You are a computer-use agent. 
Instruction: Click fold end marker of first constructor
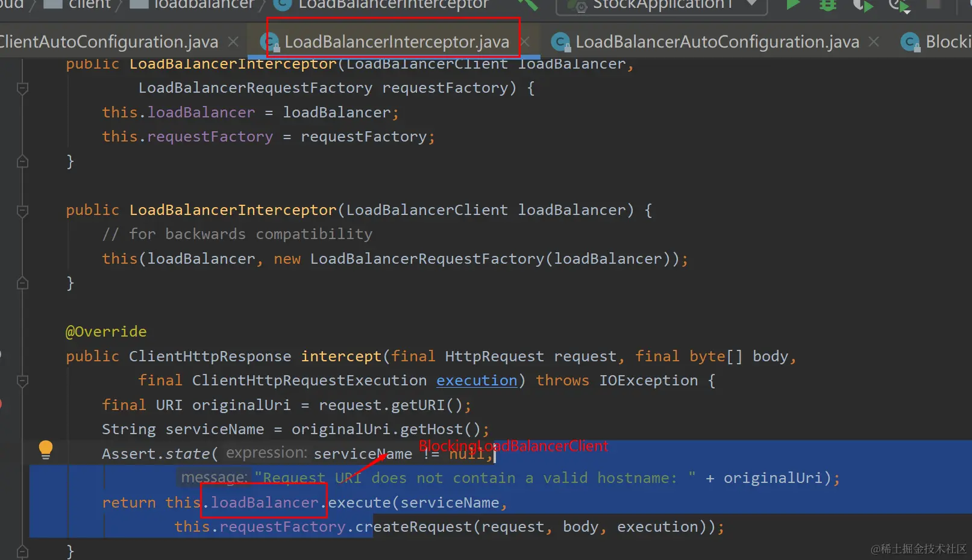(23, 161)
